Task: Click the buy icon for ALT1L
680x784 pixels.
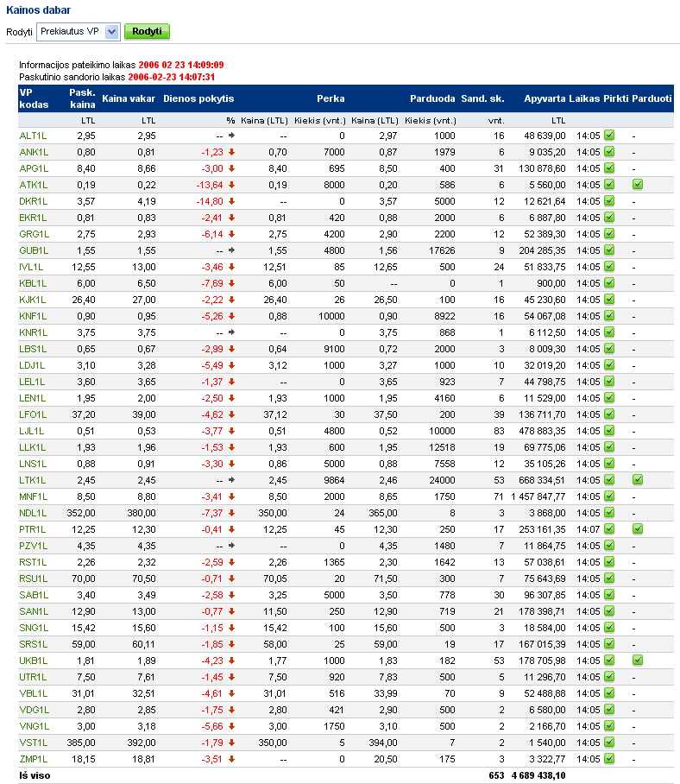Action: (609, 135)
